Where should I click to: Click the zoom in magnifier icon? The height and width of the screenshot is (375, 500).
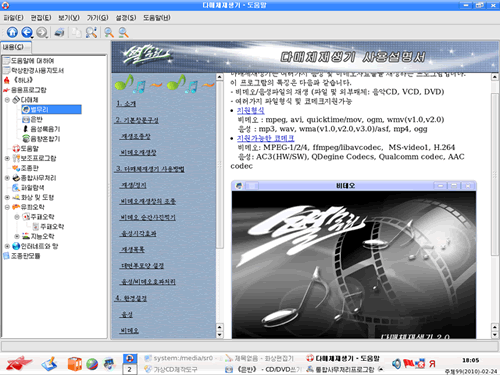pyautogui.click(x=109, y=32)
